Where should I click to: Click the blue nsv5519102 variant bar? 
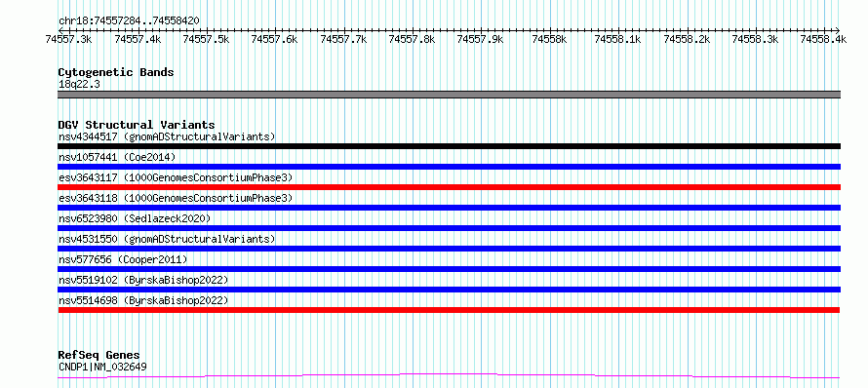click(449, 290)
